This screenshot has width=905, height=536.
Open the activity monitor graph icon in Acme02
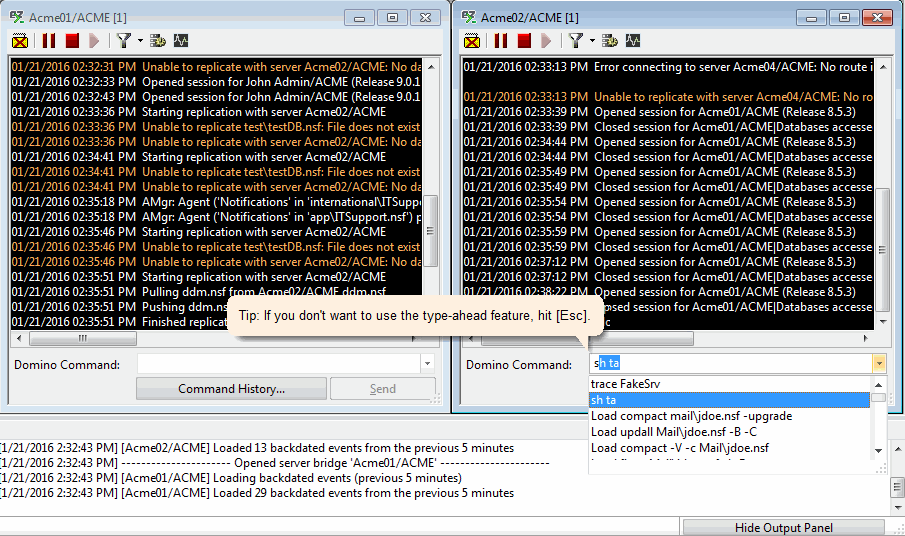pos(633,41)
